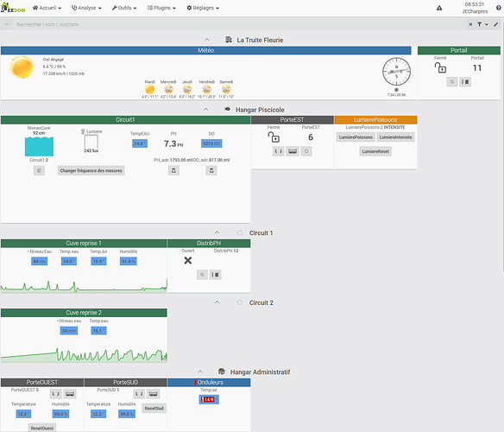Click the LumiereReset button

(375, 151)
